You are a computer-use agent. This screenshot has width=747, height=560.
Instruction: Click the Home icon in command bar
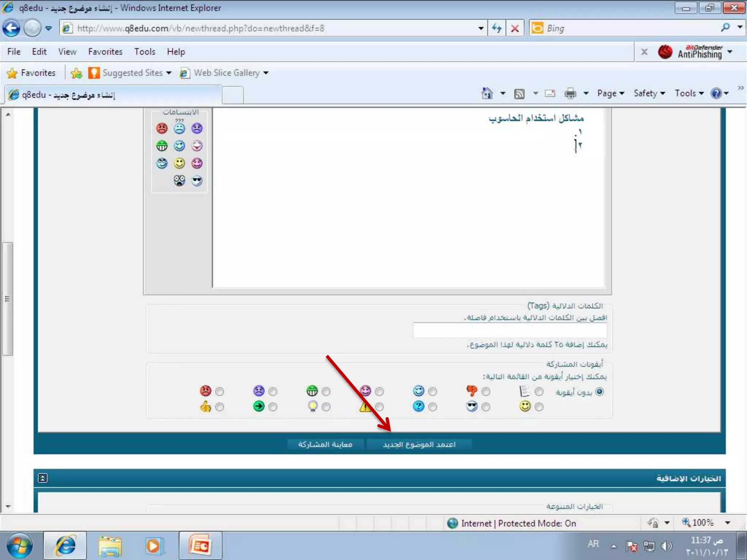tap(487, 93)
